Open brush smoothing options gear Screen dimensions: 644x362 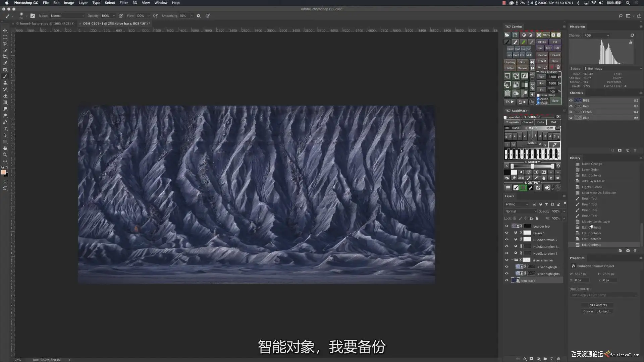[x=198, y=16]
